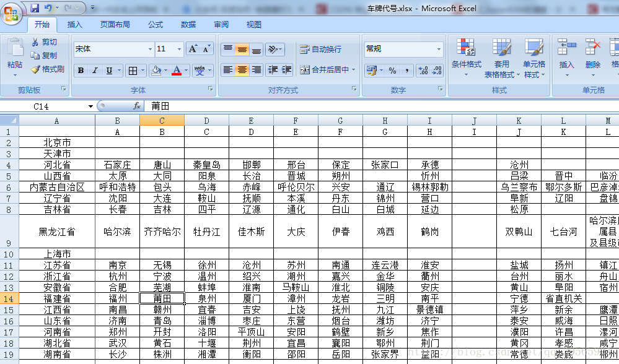Open Conditional Formatting 条件格式

click(466, 58)
